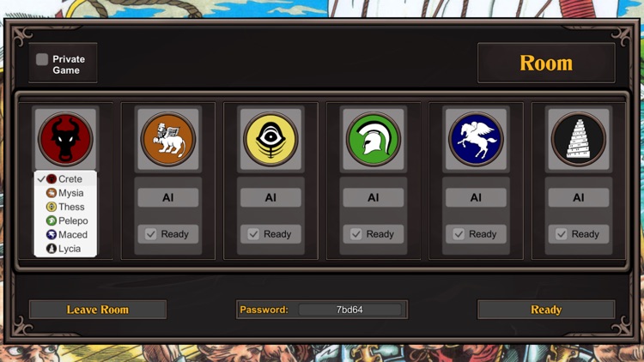Choose Mysia from the faction list
This screenshot has width=644, height=362.
coord(65,193)
